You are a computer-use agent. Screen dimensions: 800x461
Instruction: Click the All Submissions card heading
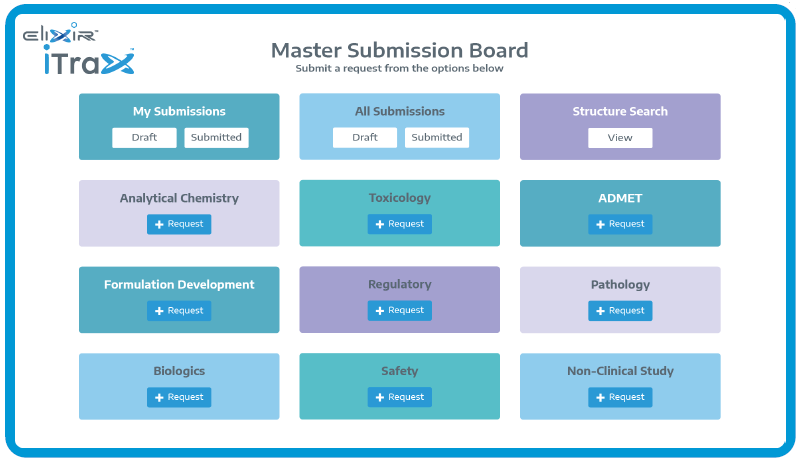(400, 112)
